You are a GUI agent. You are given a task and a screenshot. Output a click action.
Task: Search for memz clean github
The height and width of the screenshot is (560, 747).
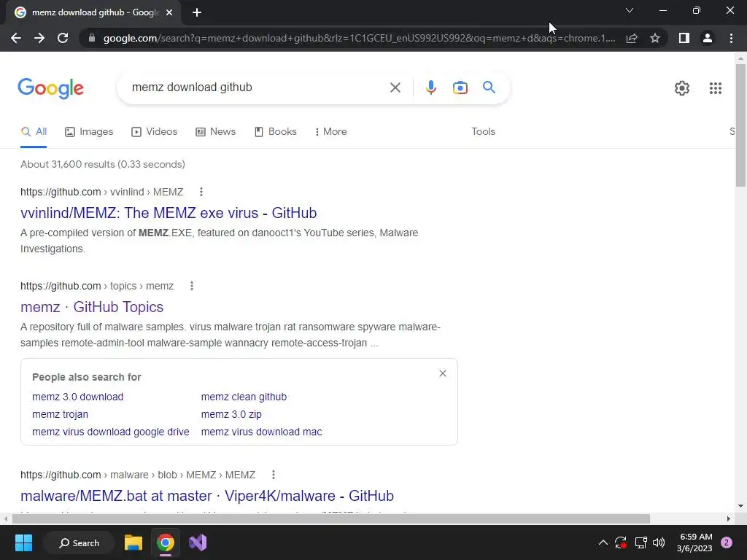[244, 397]
